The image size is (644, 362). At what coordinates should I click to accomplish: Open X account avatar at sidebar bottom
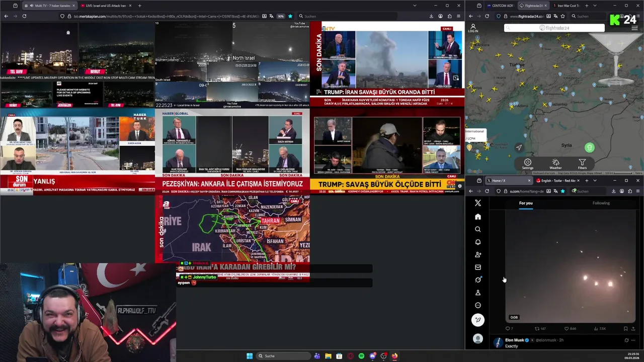point(478,339)
